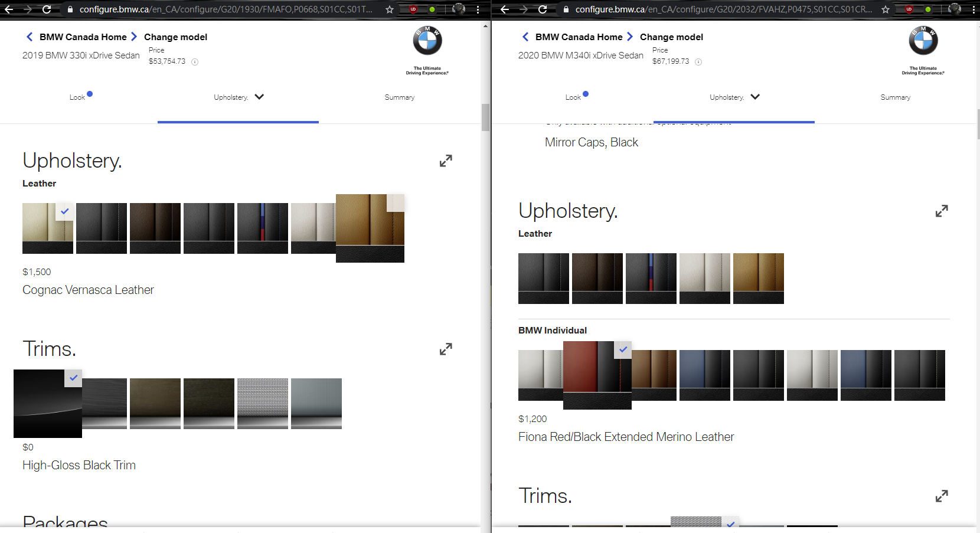Screen dimensions: 980x533
Task: Choose M-stripe black Leather on M340i page
Action: [x=651, y=279]
